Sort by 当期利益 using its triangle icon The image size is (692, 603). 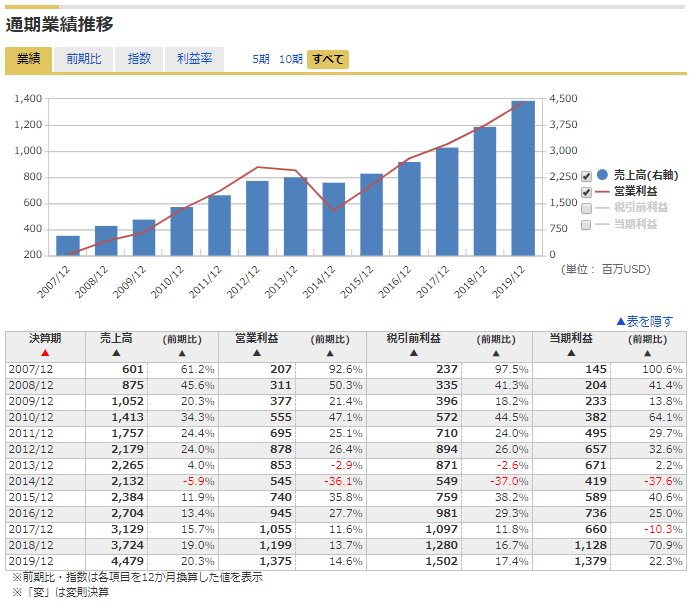571,353
